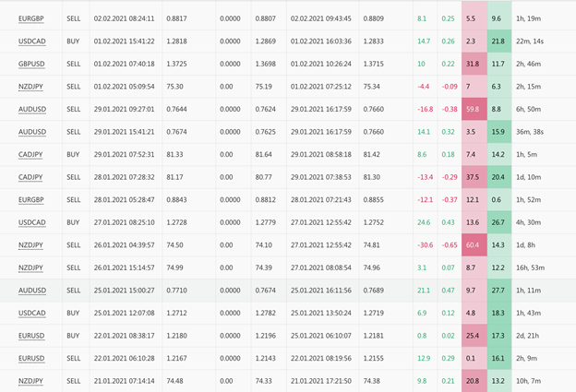This screenshot has height=392, width=576.
Task: Open USDCAD trade opened 01.02.2021 15:41:22
Action: (30, 41)
